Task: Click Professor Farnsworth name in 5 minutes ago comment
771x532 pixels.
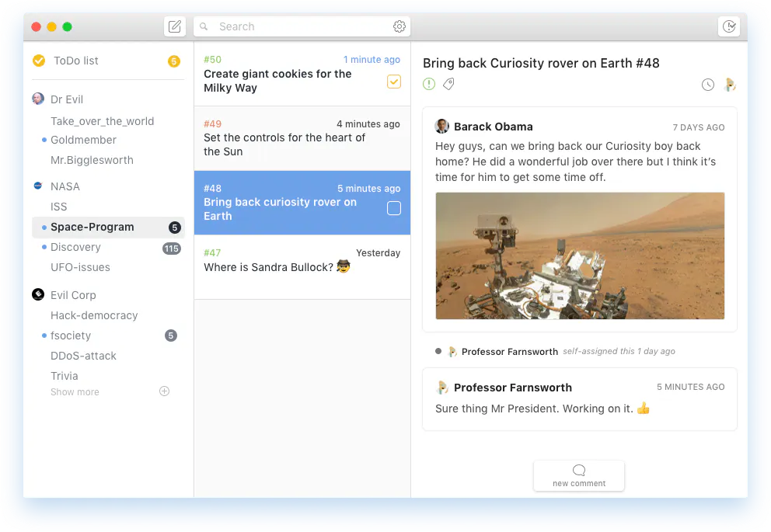Action: (513, 388)
